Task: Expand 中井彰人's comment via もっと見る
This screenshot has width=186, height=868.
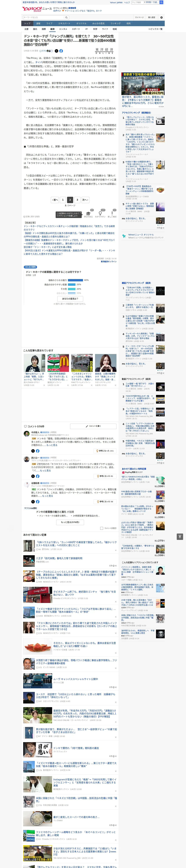Action: [52, 445]
